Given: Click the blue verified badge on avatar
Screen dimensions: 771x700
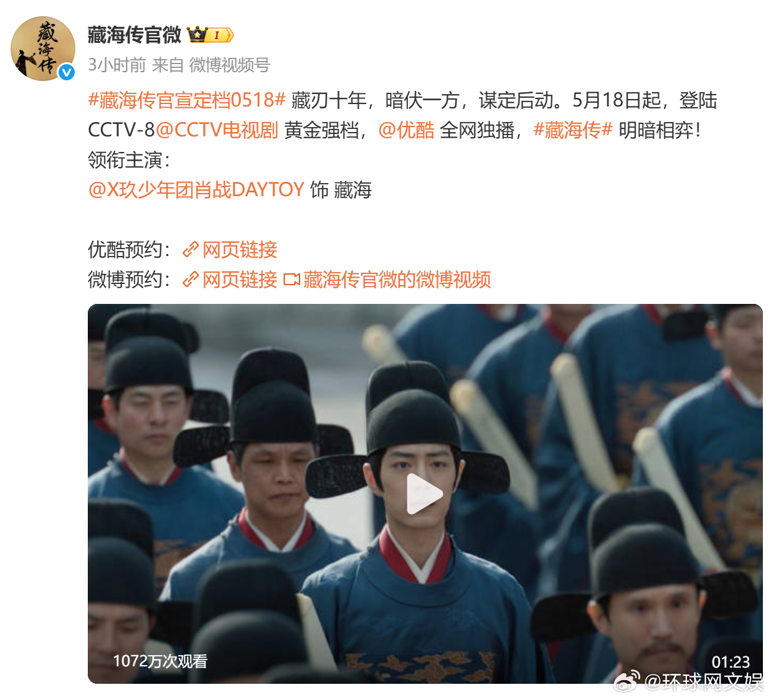Looking at the screenshot, I should [67, 73].
